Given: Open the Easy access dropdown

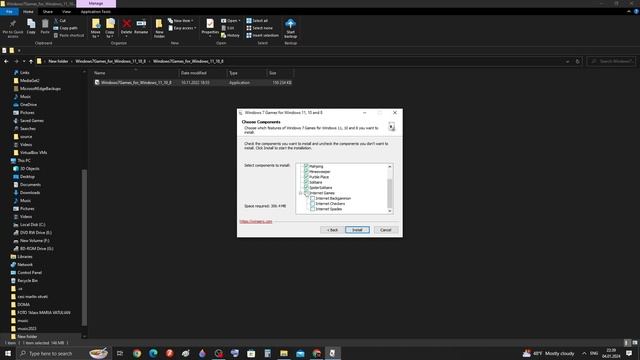Looking at the screenshot, I should 182,28.
